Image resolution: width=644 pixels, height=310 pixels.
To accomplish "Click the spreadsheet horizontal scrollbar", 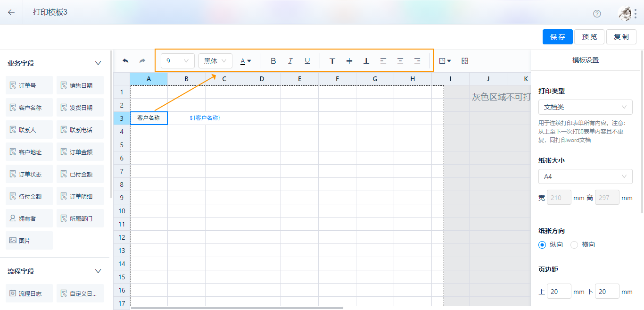I will tap(237, 308).
